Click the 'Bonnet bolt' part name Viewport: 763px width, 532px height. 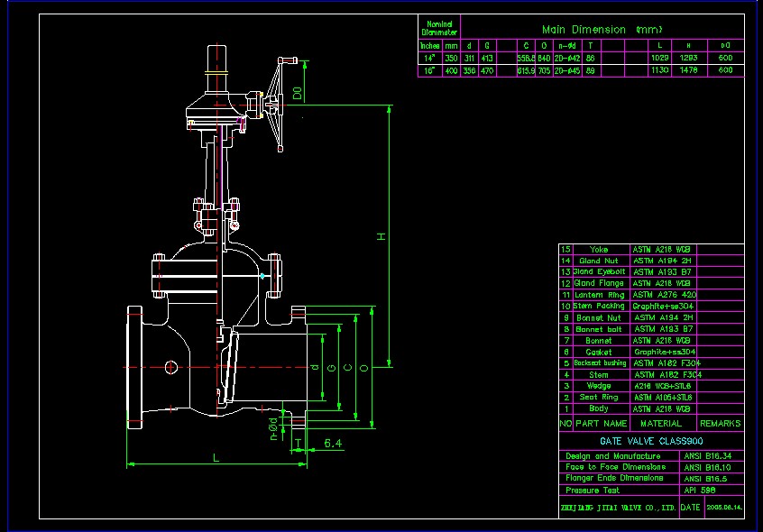click(x=599, y=329)
